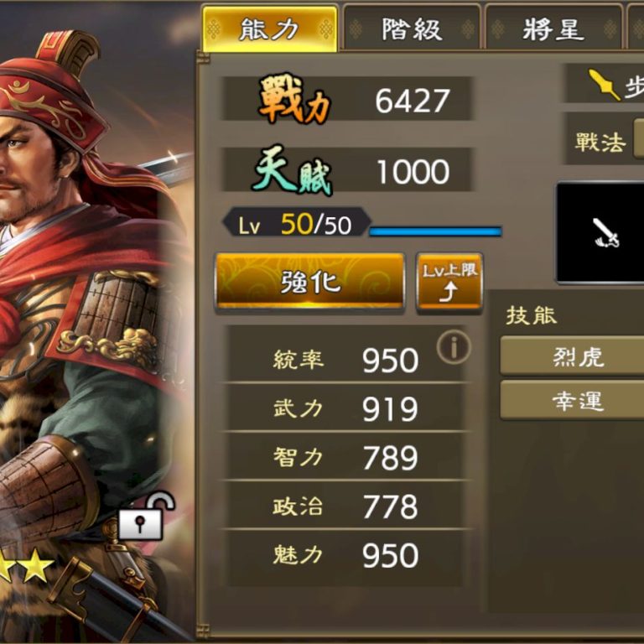The width and height of the screenshot is (644, 644).
Task: Click the 智力 789 stat row
Action: 345,457
